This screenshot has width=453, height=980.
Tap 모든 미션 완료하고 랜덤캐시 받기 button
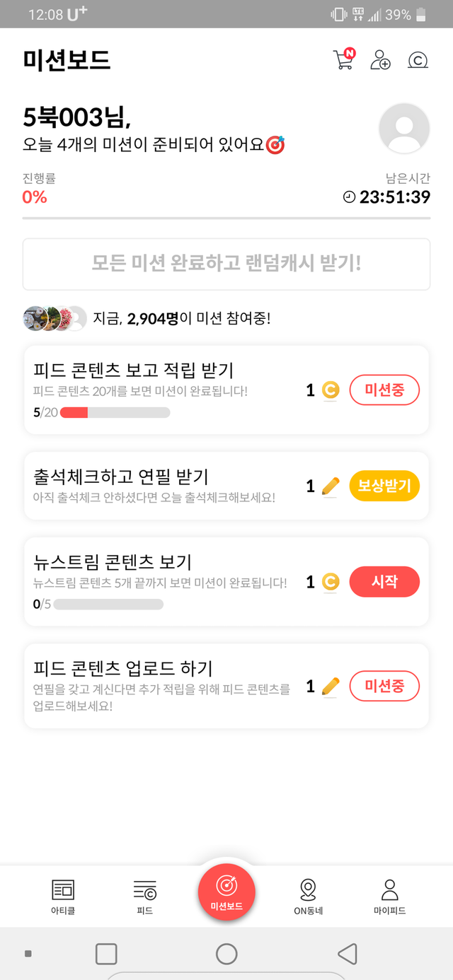pyautogui.click(x=226, y=264)
